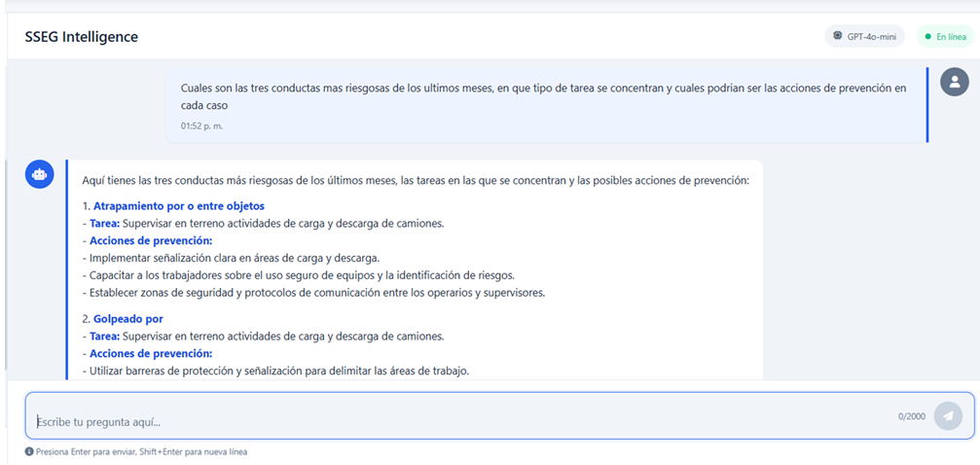This screenshot has height=465, width=980.
Task: Click the GPT-4o-mini model badge
Action: click(x=864, y=36)
